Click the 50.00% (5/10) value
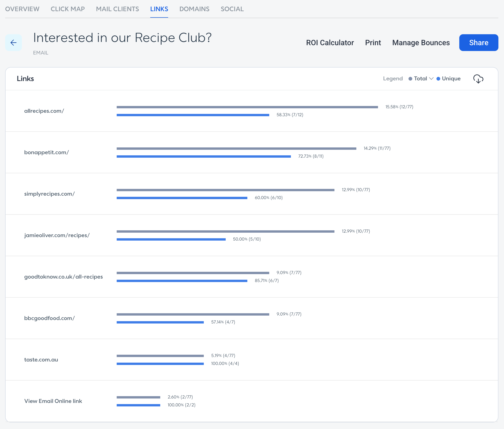 [247, 239]
